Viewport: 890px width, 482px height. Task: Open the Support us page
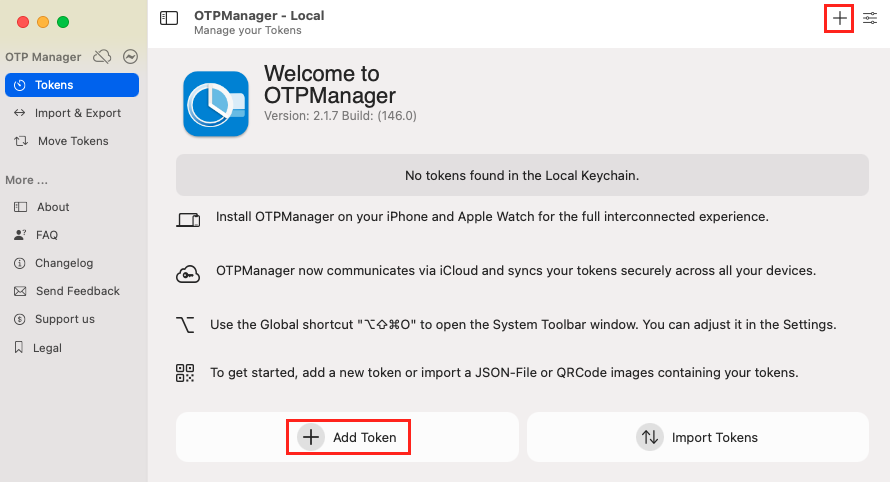pos(65,319)
